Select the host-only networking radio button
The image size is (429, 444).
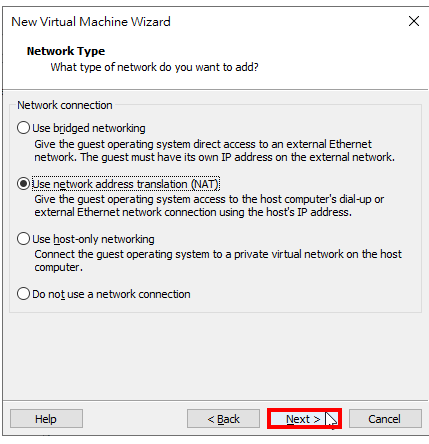pyautogui.click(x=23, y=239)
